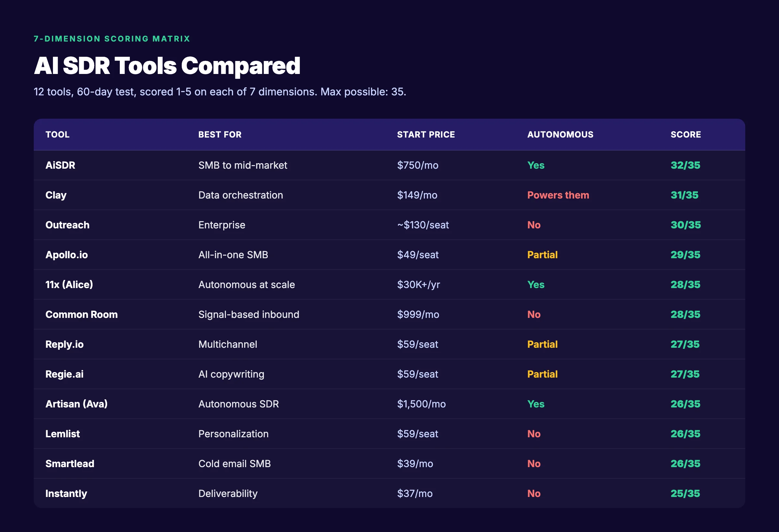Select the Lemlist tool name
Screen dimensions: 779x532
[63, 434]
